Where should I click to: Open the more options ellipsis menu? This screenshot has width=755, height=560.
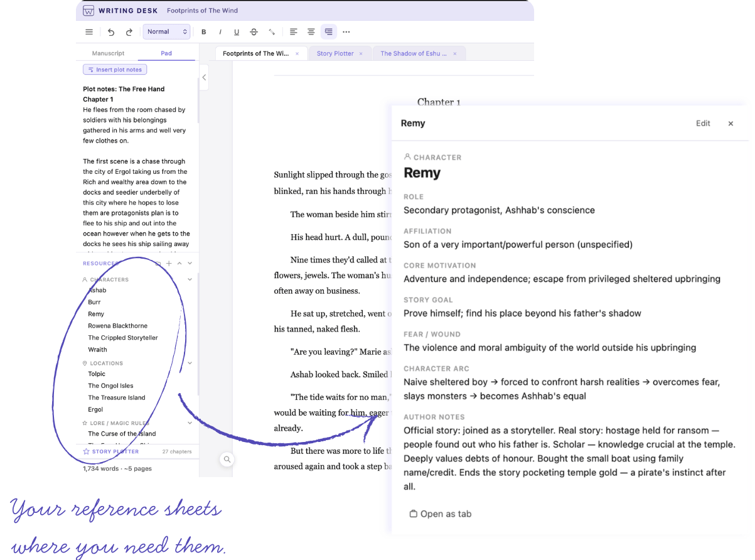pyautogui.click(x=346, y=32)
